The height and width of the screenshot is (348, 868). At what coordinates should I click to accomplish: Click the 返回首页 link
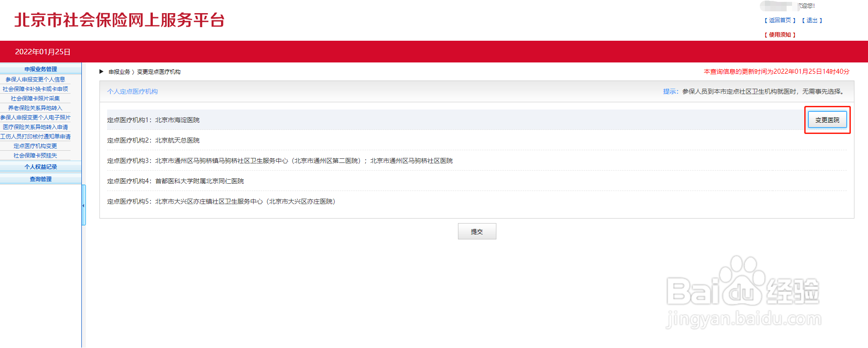[x=780, y=20]
